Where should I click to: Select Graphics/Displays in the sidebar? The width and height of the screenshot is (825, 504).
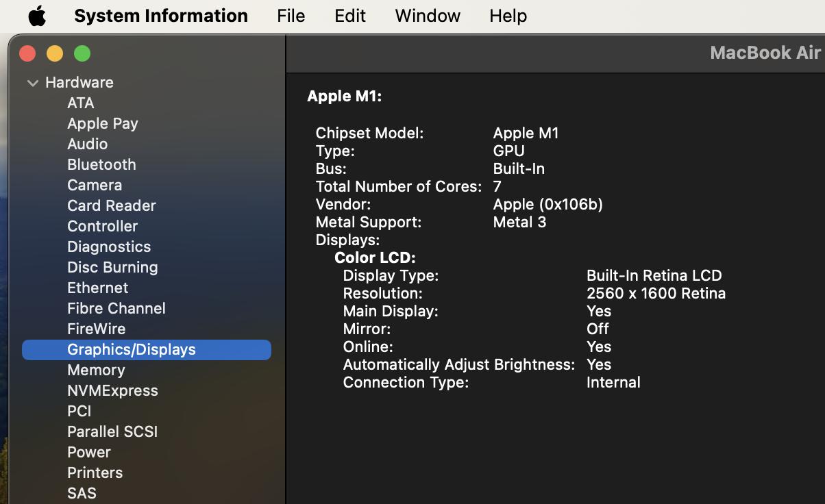coord(147,349)
